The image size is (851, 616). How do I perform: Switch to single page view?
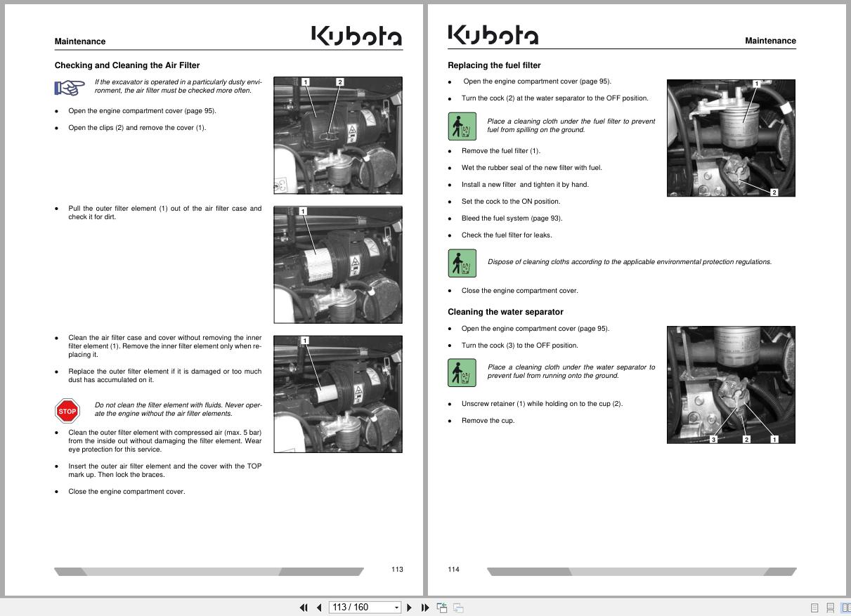point(814,608)
